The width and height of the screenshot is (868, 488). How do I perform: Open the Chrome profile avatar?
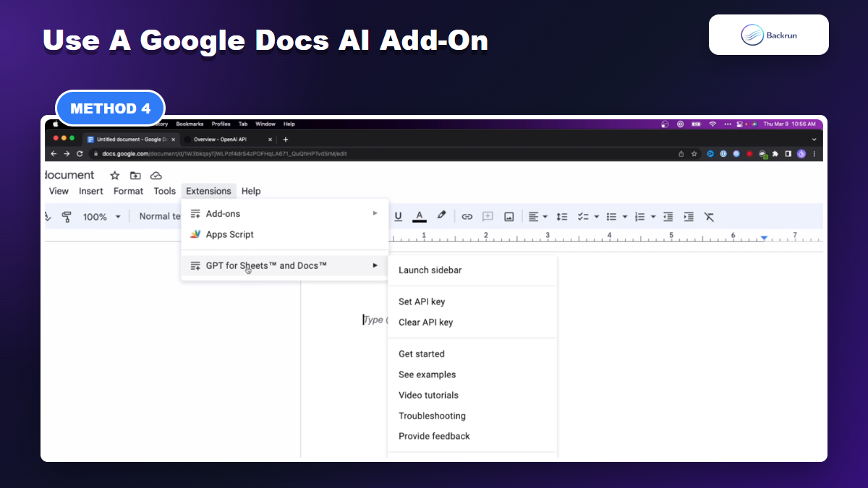click(x=801, y=153)
